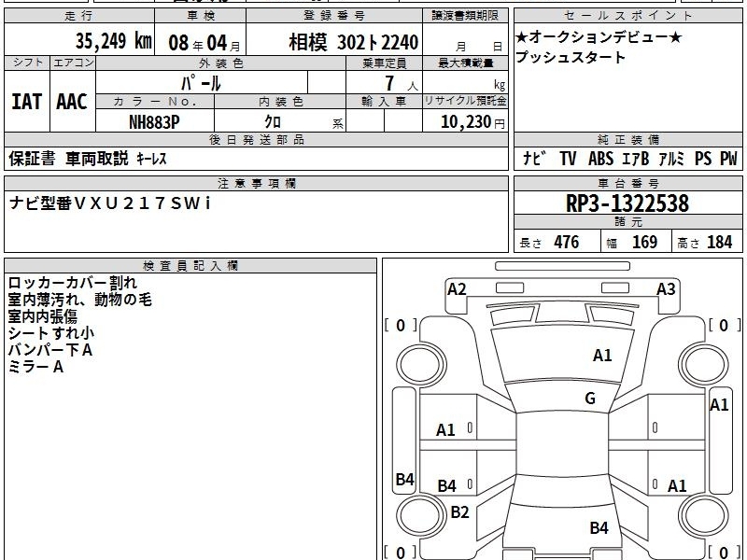Click the air conditioner value AAC
The width and height of the screenshot is (747, 560).
(72, 102)
